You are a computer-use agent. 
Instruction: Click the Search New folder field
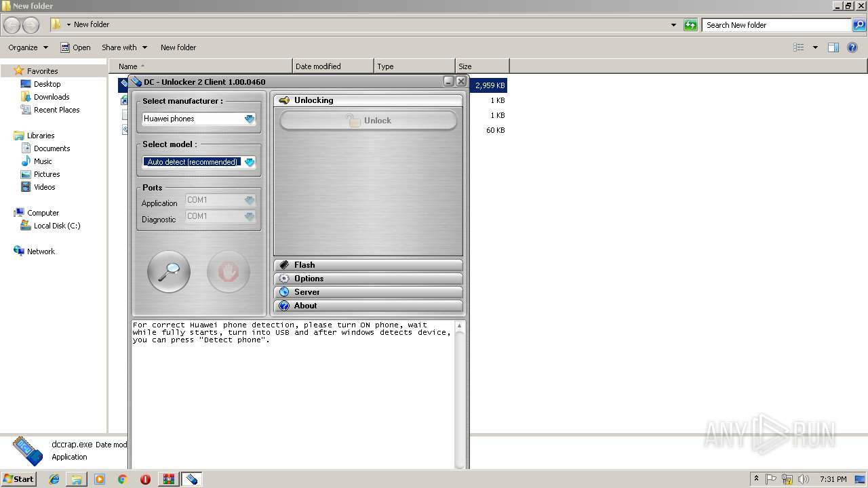click(x=776, y=25)
